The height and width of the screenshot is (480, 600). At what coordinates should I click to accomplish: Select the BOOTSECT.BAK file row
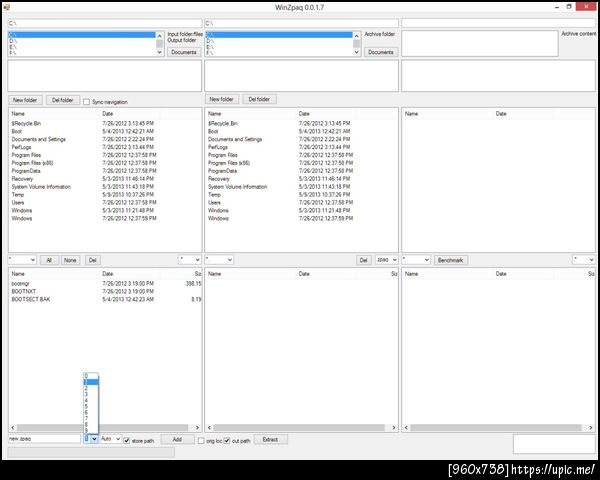tap(105, 299)
